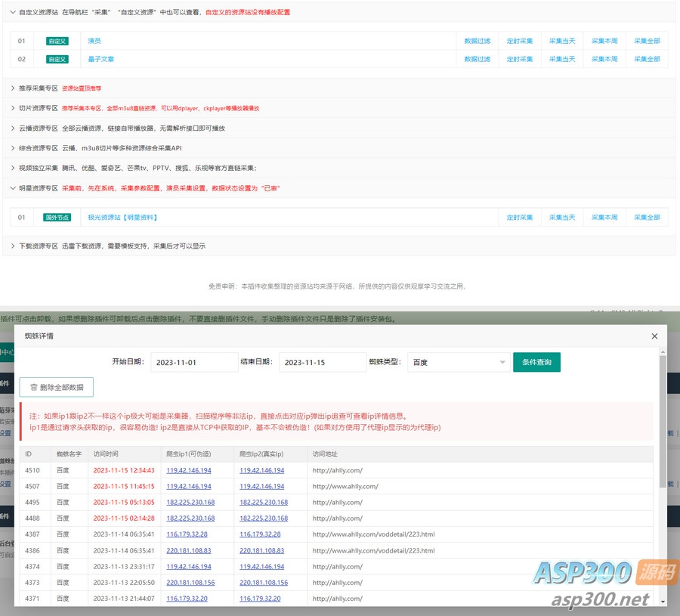Click the dialog's vertical scrollbar

pyautogui.click(x=663, y=423)
